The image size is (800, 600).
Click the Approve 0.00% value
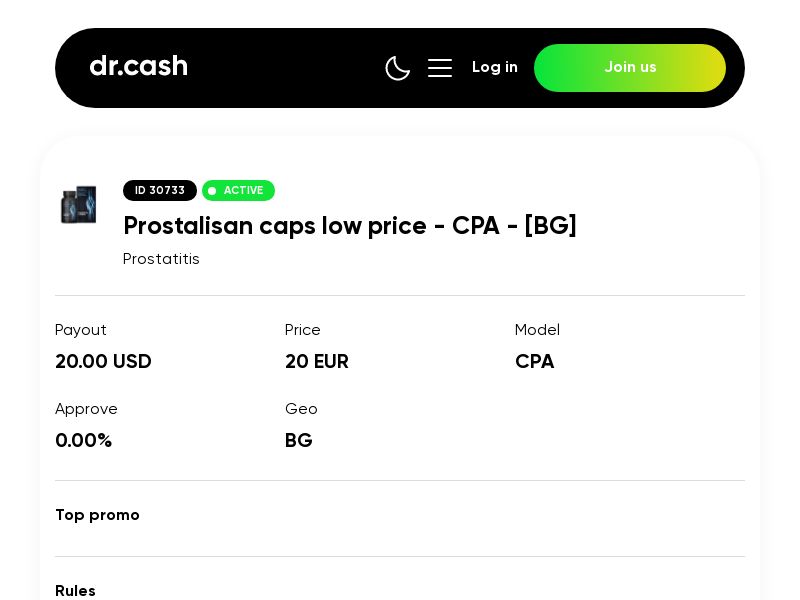click(x=84, y=441)
